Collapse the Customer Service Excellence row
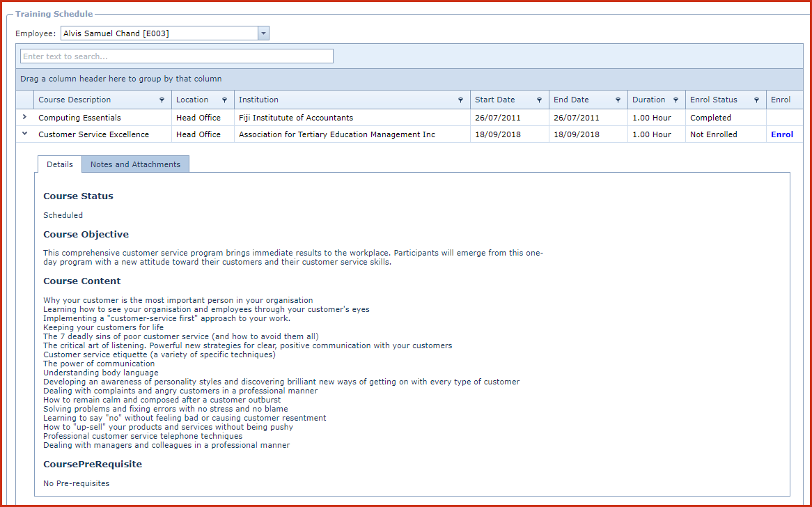 pos(24,134)
